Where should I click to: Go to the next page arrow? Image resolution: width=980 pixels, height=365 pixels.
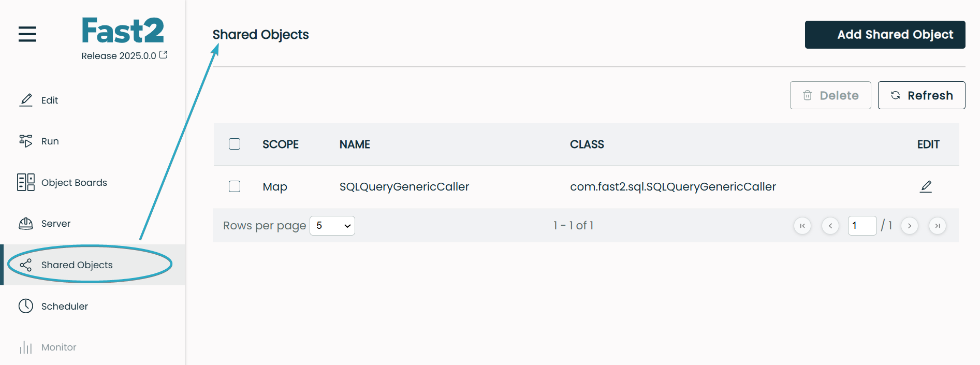point(909,226)
